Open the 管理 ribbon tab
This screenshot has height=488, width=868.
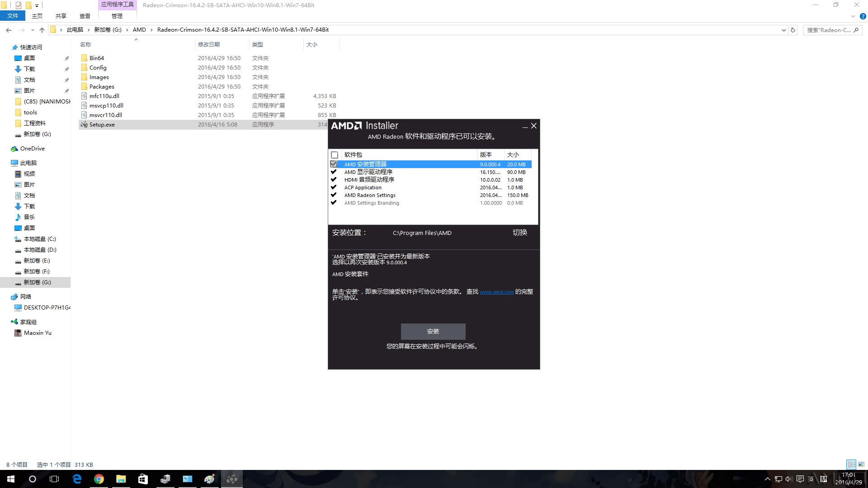click(117, 16)
